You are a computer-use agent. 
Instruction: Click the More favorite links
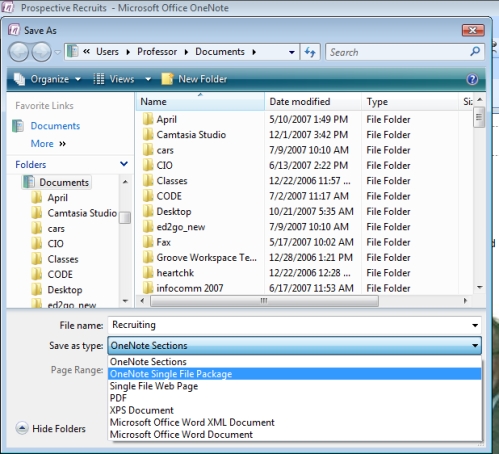pos(42,144)
